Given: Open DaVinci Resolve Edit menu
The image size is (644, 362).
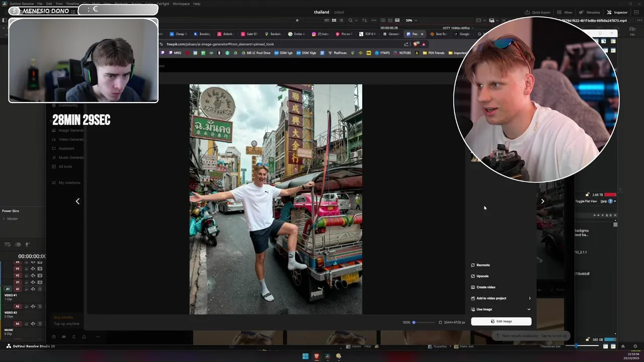Looking at the screenshot, I should tap(49, 4).
